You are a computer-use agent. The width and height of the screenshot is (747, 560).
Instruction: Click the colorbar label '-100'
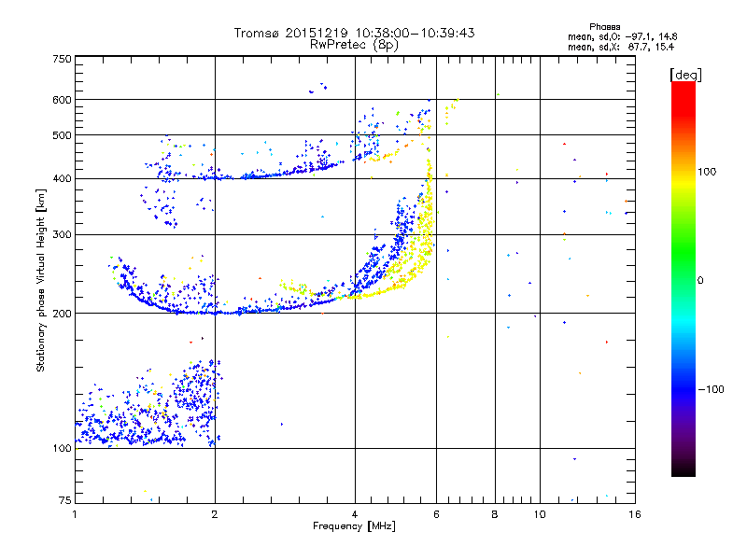click(x=712, y=389)
